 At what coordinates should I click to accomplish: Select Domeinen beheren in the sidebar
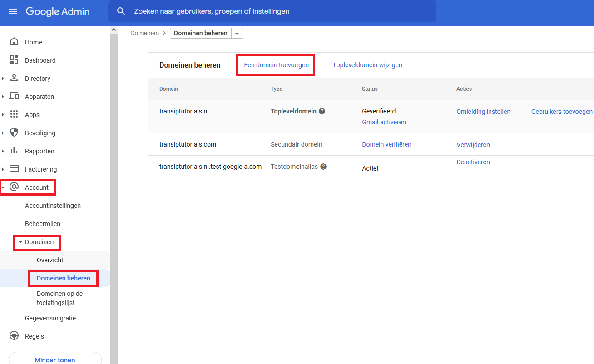point(64,278)
